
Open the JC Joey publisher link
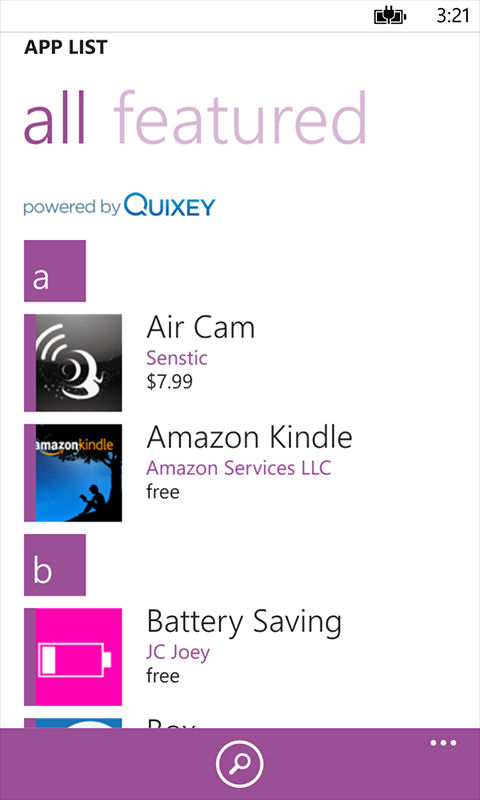point(178,653)
